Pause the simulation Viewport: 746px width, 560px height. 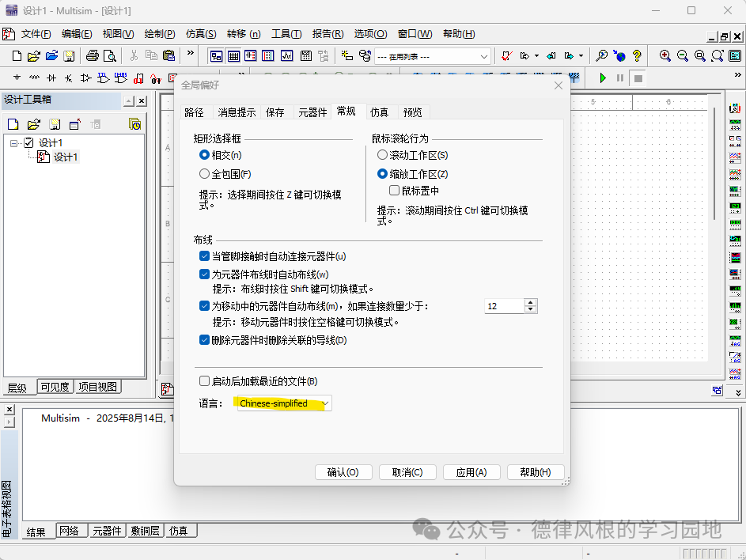coord(620,78)
